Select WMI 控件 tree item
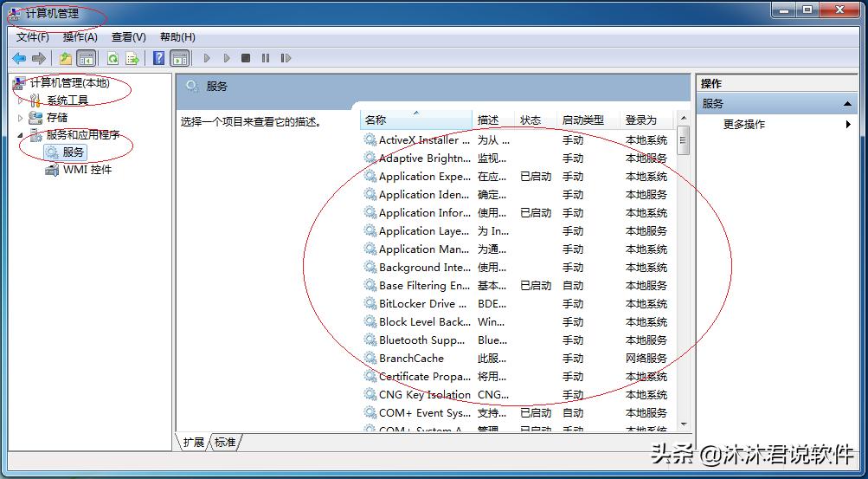Screen dimensions: 868x479 click(x=87, y=170)
